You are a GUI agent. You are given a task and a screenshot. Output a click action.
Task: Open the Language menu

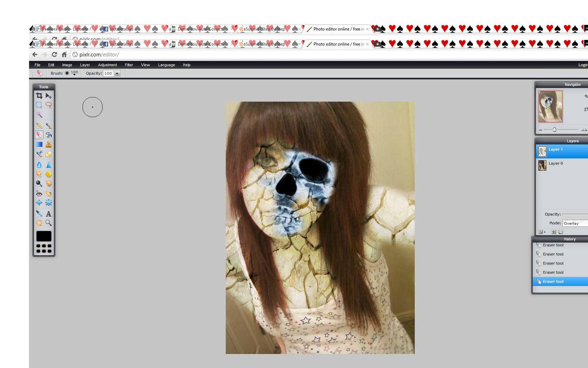tap(167, 65)
